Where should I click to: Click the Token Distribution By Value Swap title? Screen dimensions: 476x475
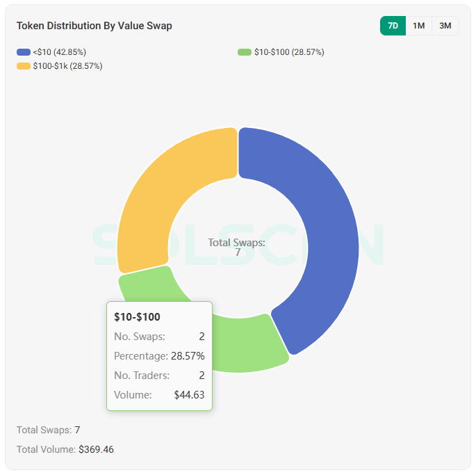click(95, 26)
